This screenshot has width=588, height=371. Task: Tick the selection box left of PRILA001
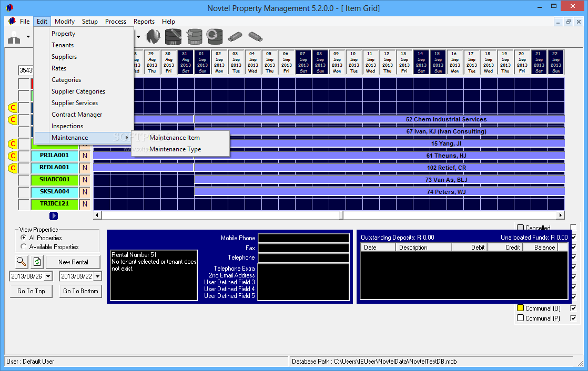tap(24, 156)
